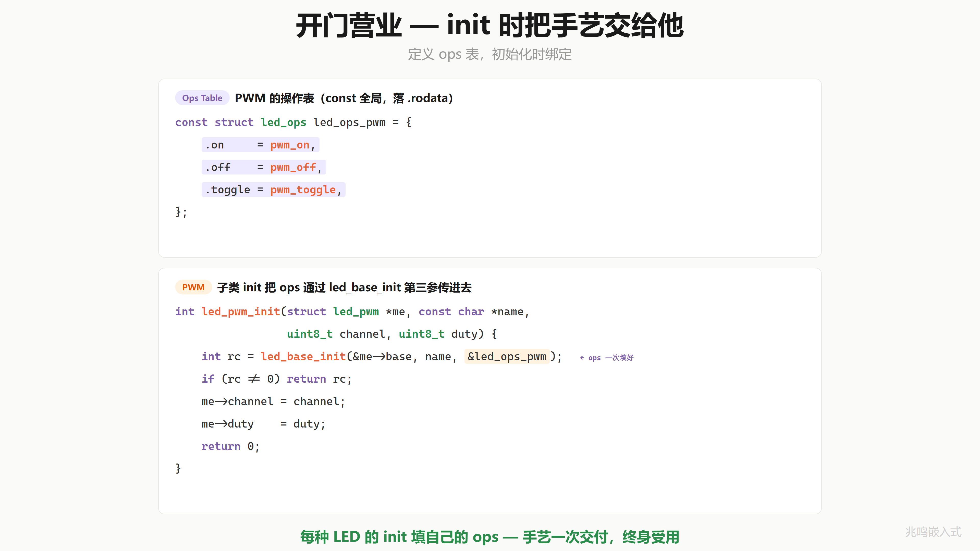This screenshot has height=551, width=980.
Task: Click the slide title 开门营业 — init 时把手艺交给他
Action: coord(490,26)
